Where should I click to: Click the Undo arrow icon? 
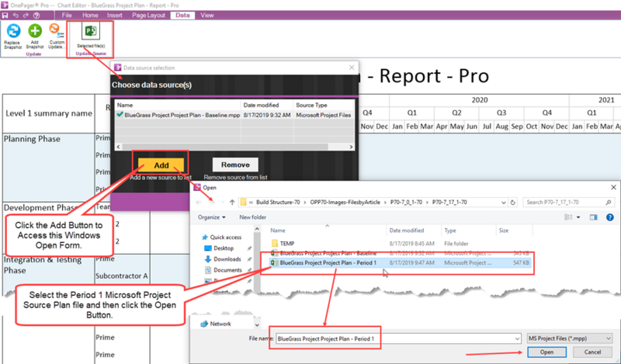point(16,16)
